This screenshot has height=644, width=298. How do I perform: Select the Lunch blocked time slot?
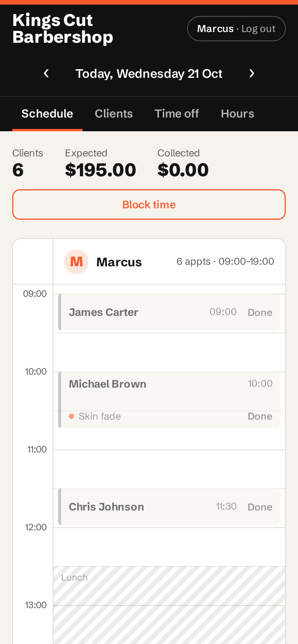point(169,605)
